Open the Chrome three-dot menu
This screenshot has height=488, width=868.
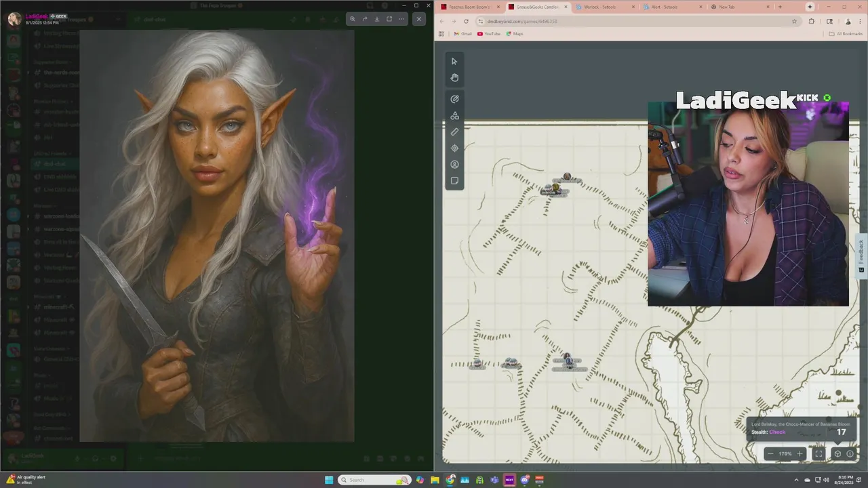(x=860, y=21)
